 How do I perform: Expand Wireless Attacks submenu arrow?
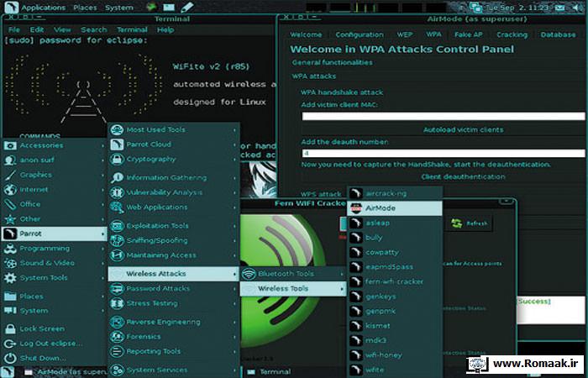tap(234, 274)
